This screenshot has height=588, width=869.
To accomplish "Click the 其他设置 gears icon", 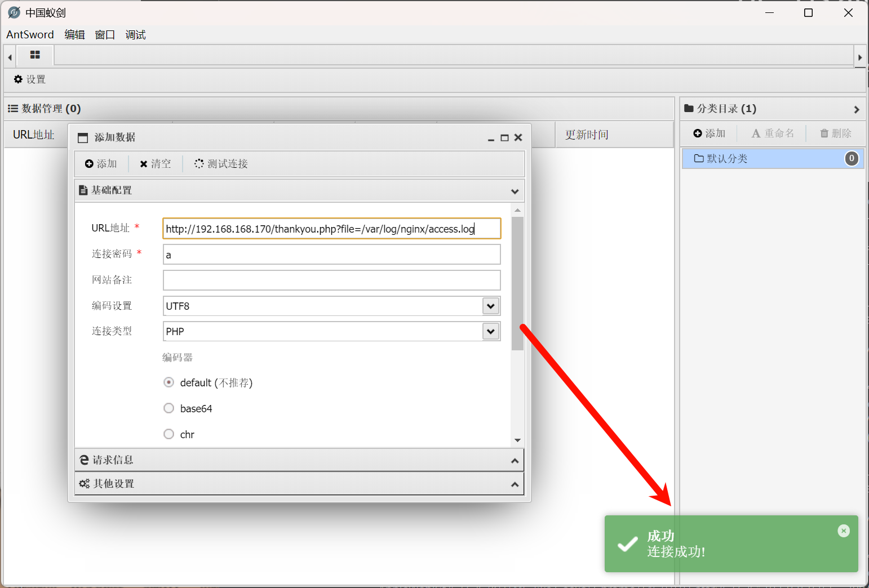I will 85,483.
